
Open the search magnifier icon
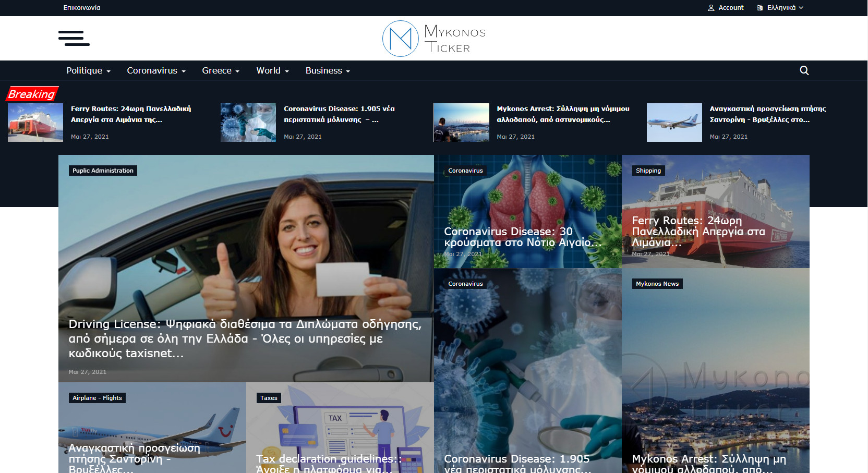[x=804, y=70]
